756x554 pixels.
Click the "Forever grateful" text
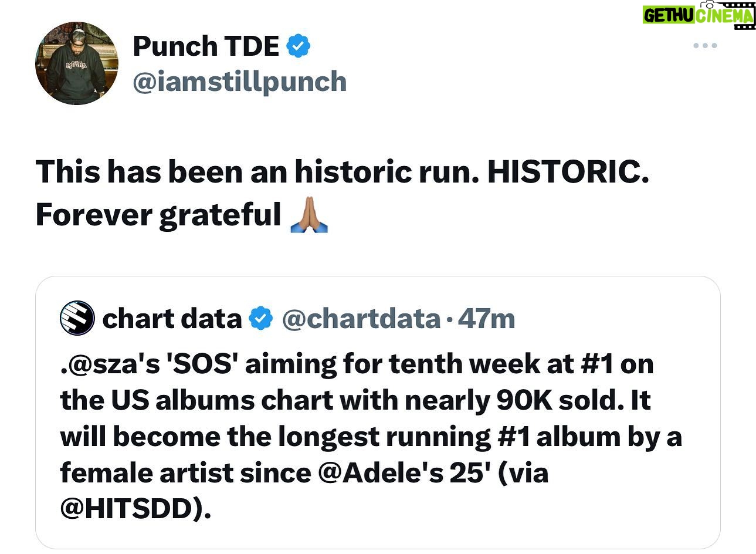point(158,215)
